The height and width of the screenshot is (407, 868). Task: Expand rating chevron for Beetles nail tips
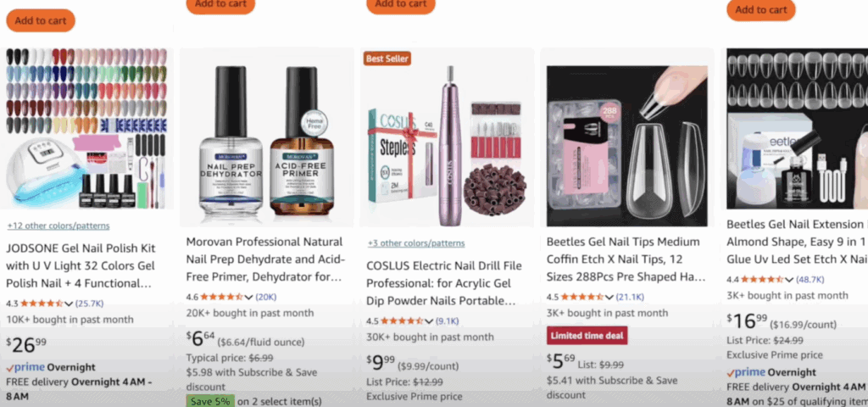click(x=609, y=298)
